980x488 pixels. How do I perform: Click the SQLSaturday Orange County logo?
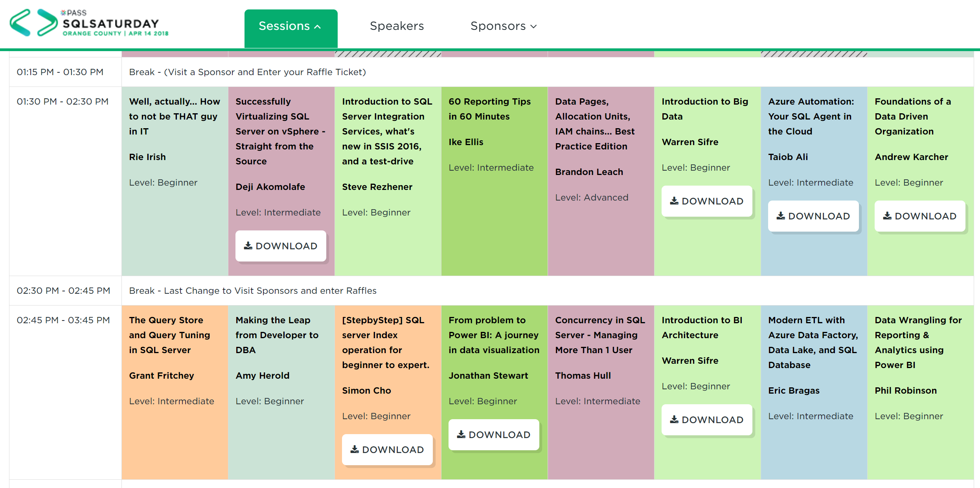click(x=89, y=23)
